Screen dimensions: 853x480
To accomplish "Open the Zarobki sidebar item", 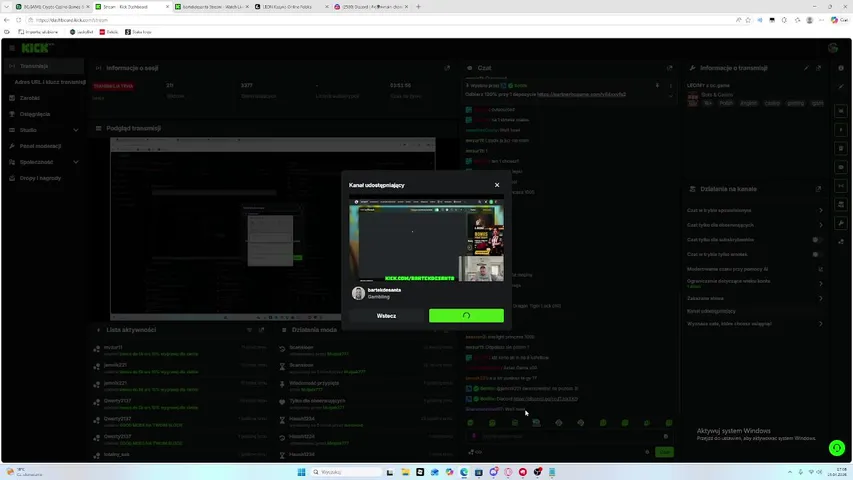I will [x=42, y=98].
